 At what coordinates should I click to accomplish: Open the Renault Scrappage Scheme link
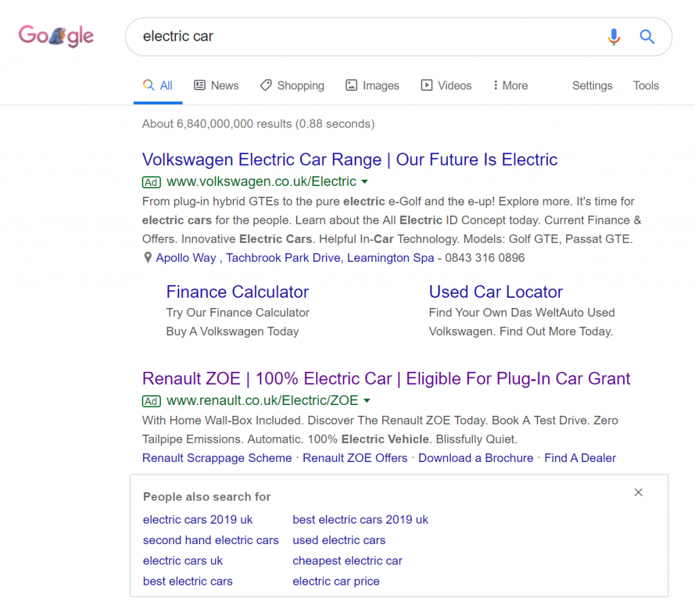(217, 458)
